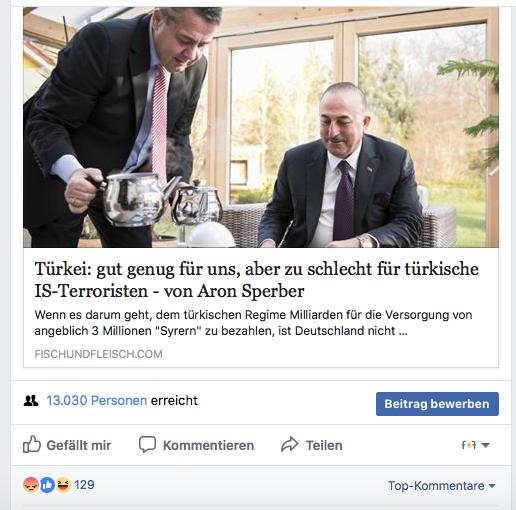Click the thumbs-up Gefällt mir icon

[x=32, y=444]
